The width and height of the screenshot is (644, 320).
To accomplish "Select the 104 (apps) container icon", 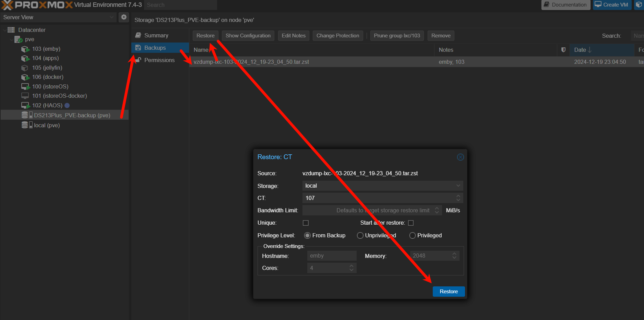I will click(x=25, y=58).
